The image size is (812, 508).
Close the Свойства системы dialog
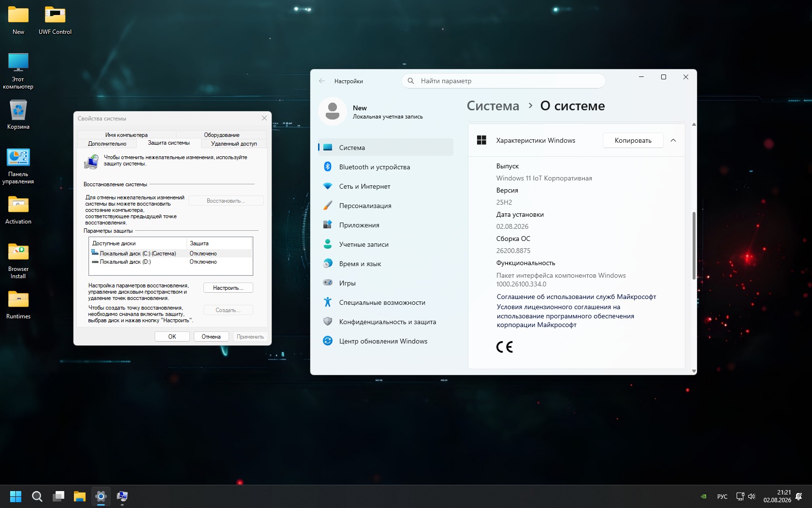(x=264, y=118)
